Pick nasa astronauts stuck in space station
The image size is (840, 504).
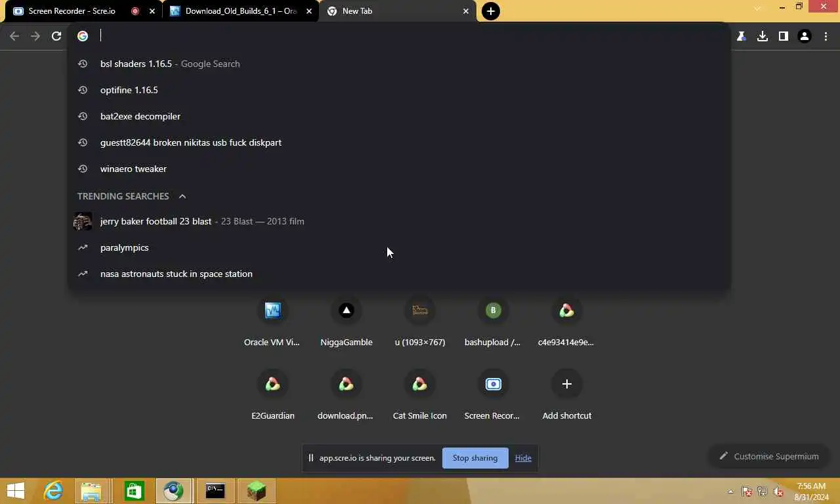tap(399, 274)
